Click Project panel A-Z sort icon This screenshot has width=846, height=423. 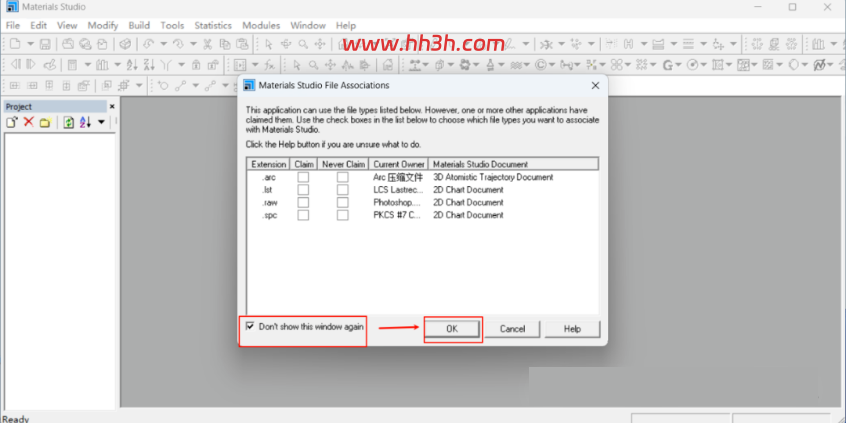pos(85,122)
